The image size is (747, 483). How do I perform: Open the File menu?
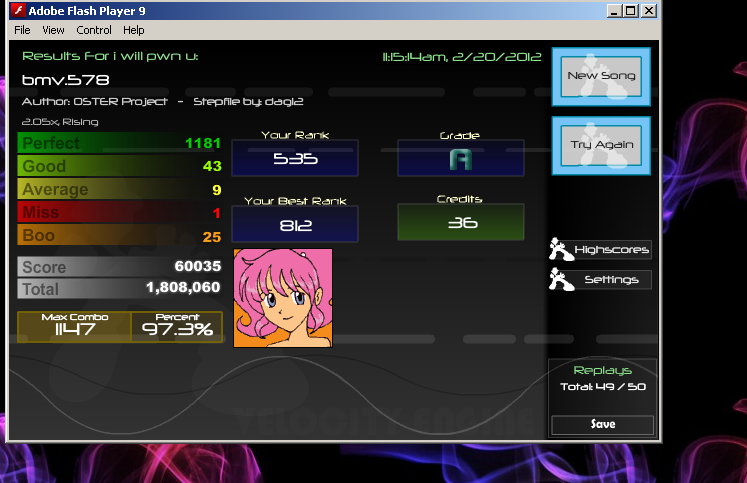click(22, 30)
